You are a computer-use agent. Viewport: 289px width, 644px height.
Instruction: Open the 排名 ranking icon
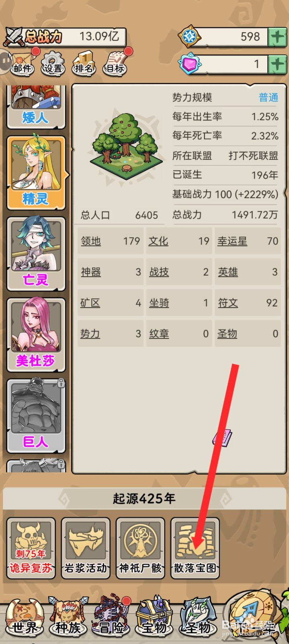[x=84, y=63]
